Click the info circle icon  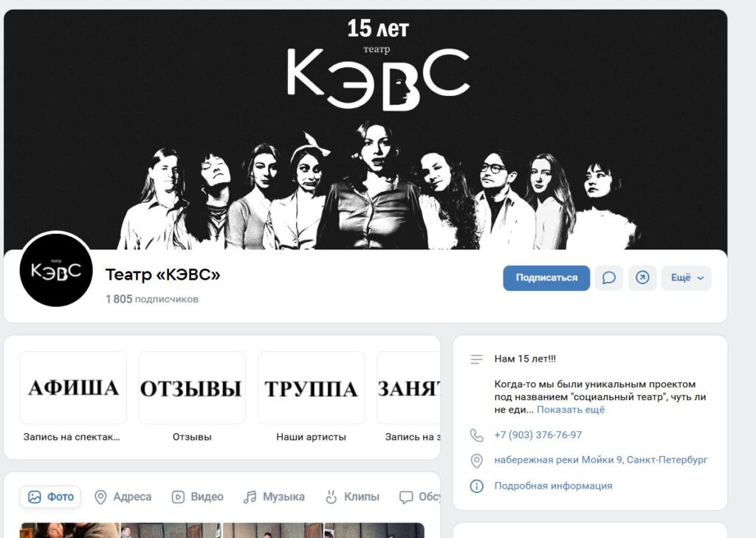476,486
